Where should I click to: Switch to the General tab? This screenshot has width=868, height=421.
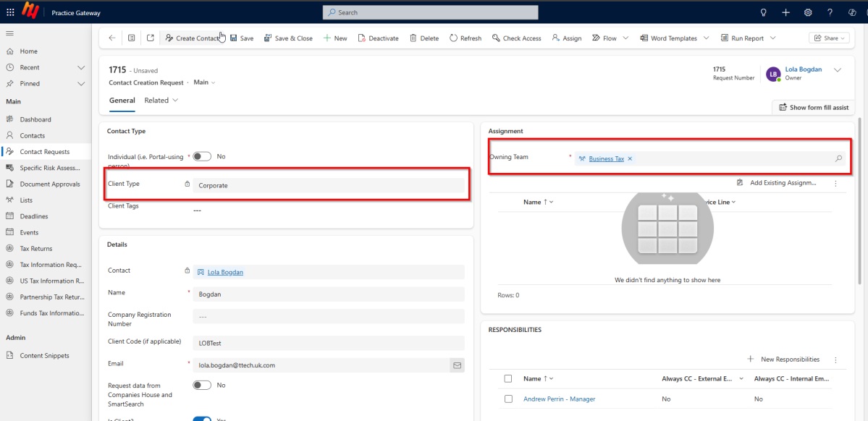click(122, 101)
